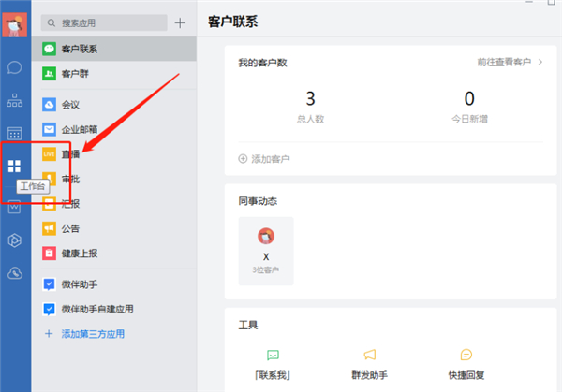
Task: Click the plus icon beside search box
Action: pyautogui.click(x=180, y=22)
